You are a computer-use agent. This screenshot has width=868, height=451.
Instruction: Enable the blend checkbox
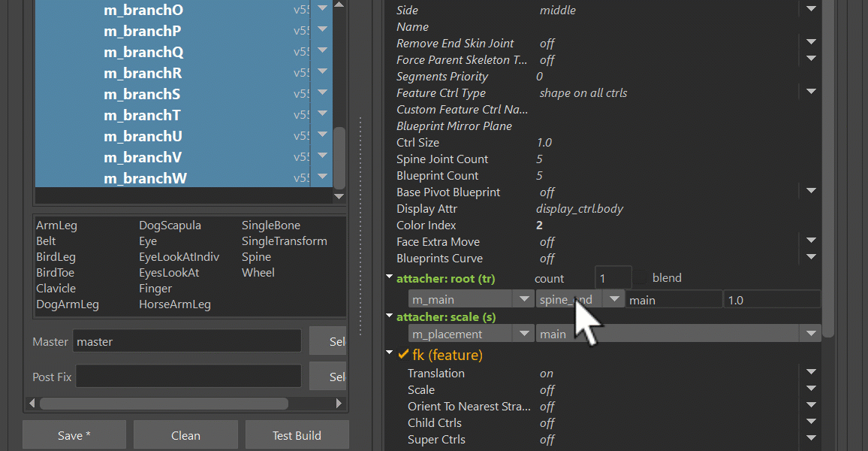click(642, 278)
